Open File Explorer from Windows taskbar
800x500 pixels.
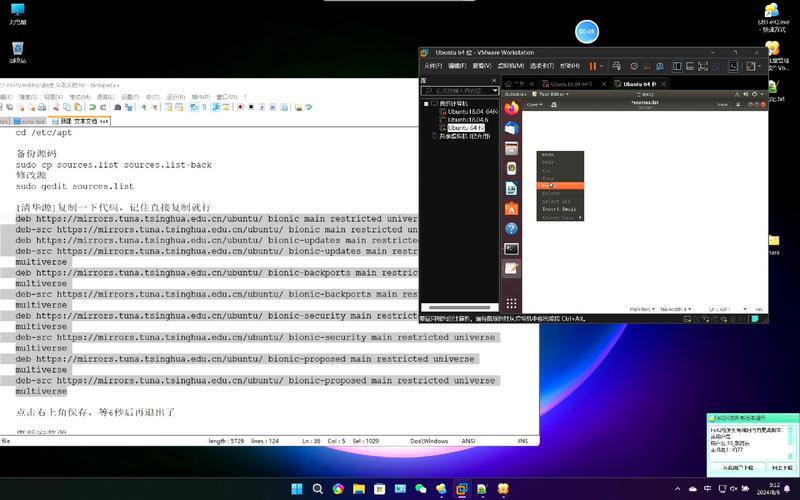coord(359,489)
